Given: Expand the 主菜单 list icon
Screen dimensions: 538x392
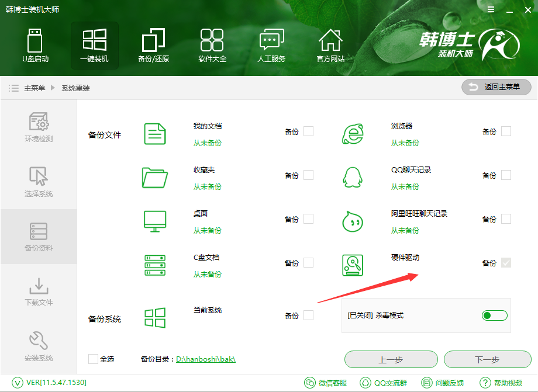Looking at the screenshot, I should (x=13, y=88).
